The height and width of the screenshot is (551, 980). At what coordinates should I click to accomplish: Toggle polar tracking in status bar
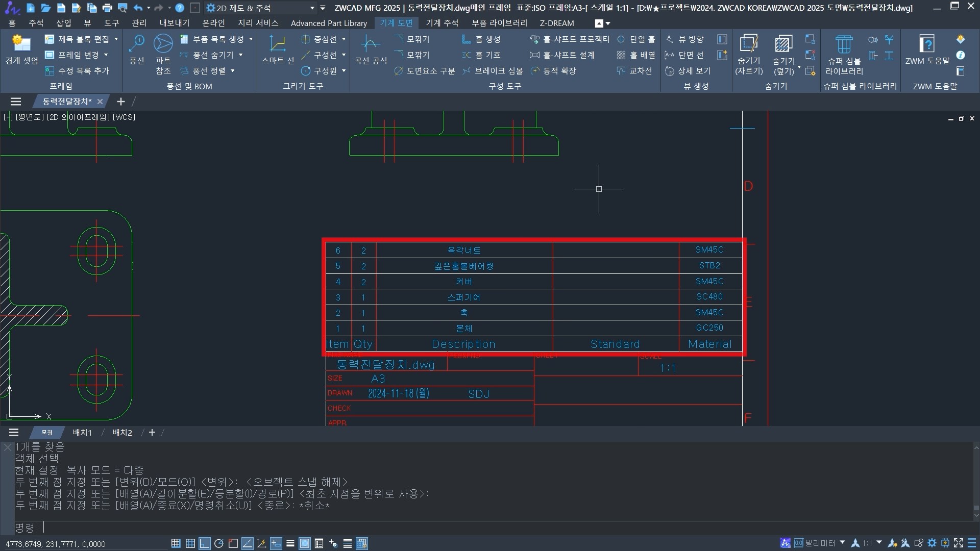[219, 543]
